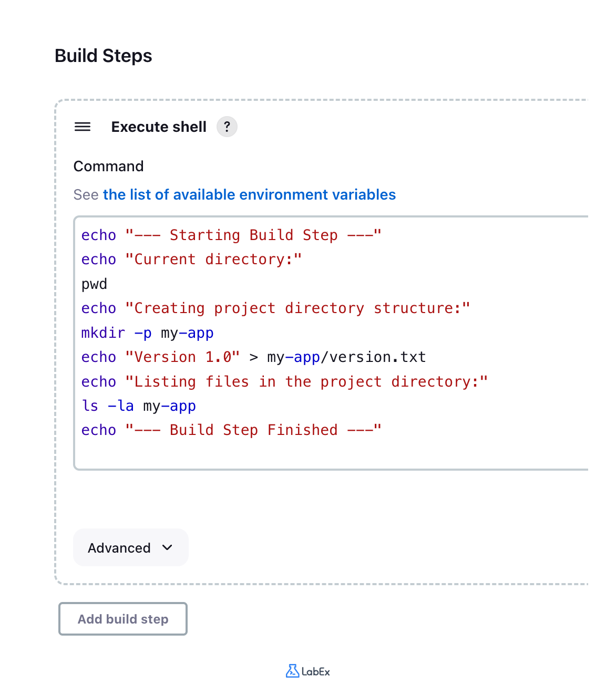
Task: Open the list of available environment variables
Action: 249,194
